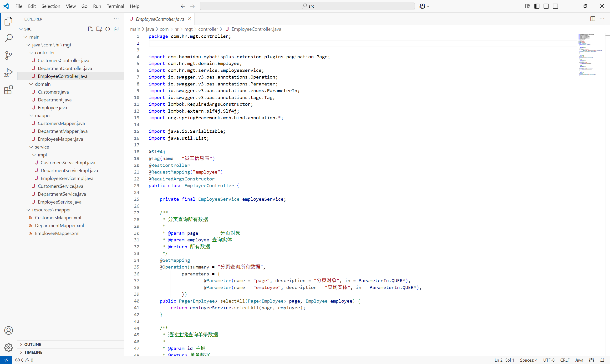The image size is (610, 364).
Task: Split the editor to the right
Action: [593, 19]
